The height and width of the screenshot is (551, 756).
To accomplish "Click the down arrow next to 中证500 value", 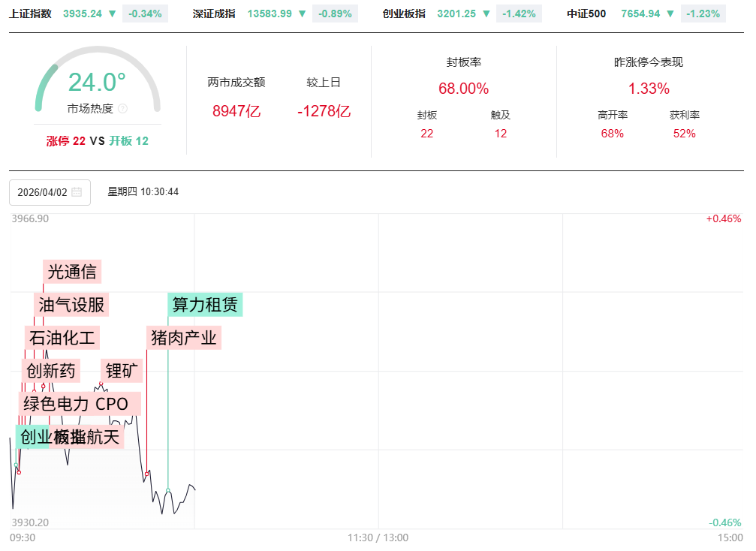I will (670, 14).
